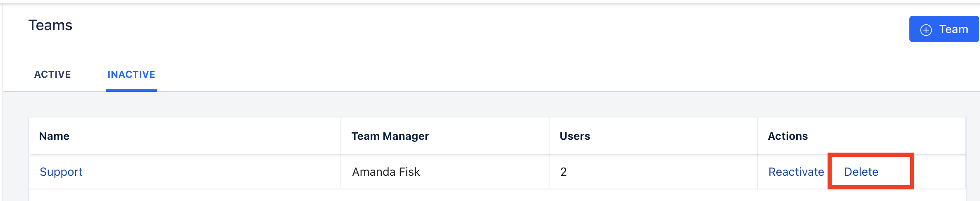Click the Actions column header

coord(787,136)
